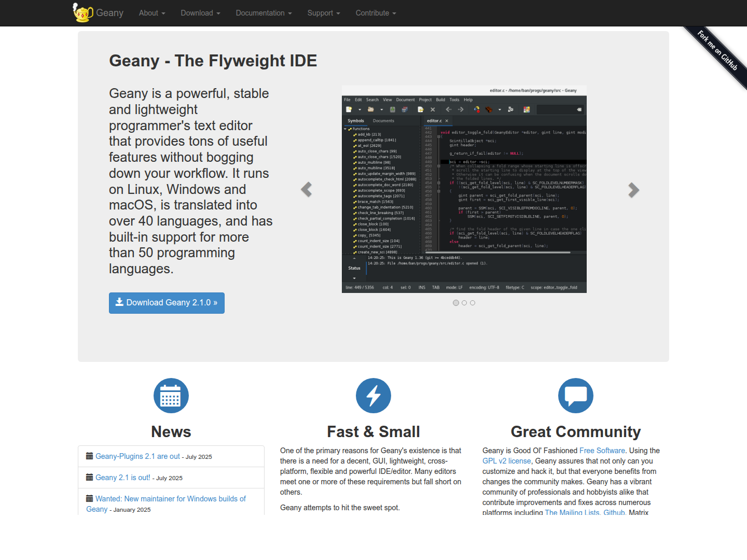Click text Geany attempts to hit the sweet spot
This screenshot has height=560, width=747.
[x=340, y=508]
